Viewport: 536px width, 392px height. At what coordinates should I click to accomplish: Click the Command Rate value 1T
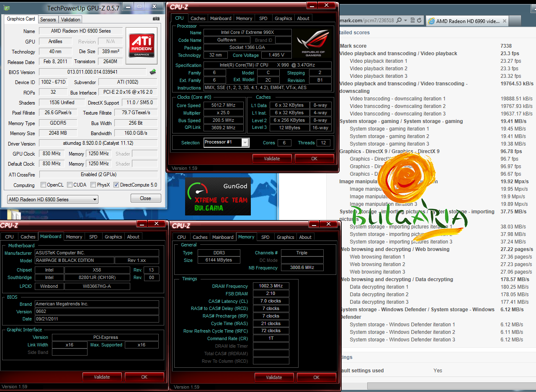[x=271, y=338]
